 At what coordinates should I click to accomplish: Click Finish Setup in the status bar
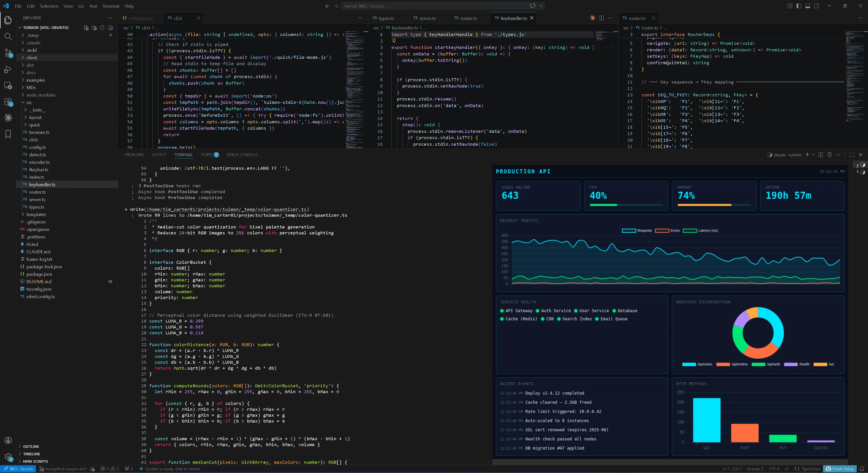pos(840,469)
